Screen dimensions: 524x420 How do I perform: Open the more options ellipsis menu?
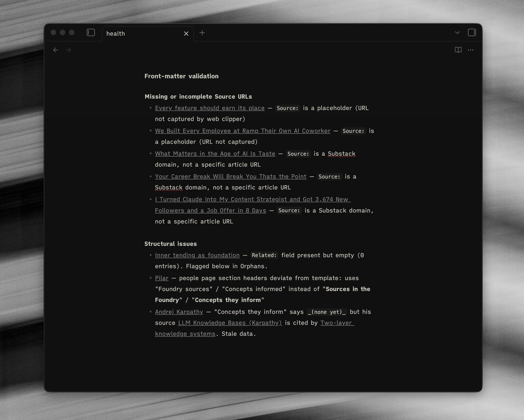point(470,50)
